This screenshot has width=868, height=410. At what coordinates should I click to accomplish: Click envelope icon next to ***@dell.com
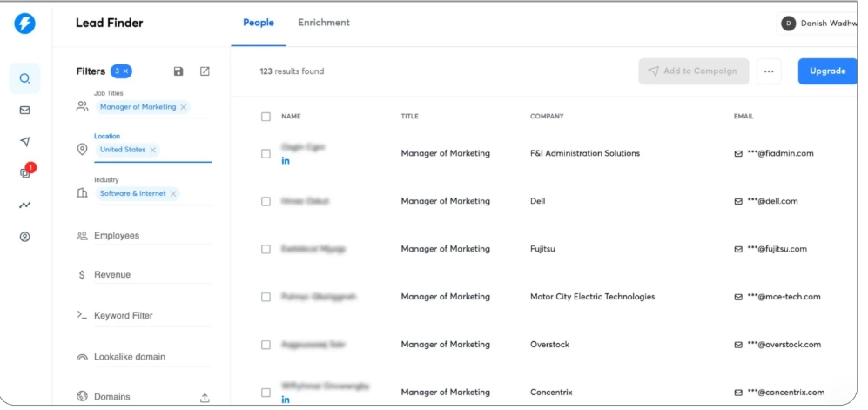pyautogui.click(x=738, y=201)
